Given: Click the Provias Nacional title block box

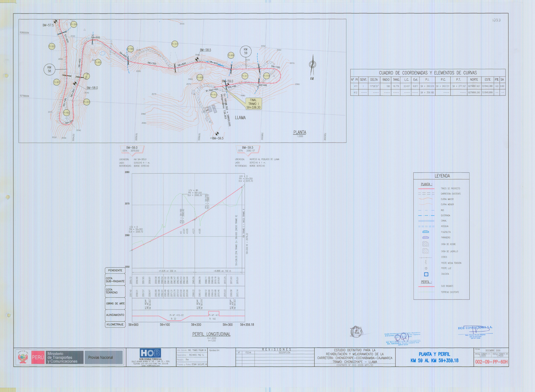Looking at the screenshot, I should (x=104, y=358).
